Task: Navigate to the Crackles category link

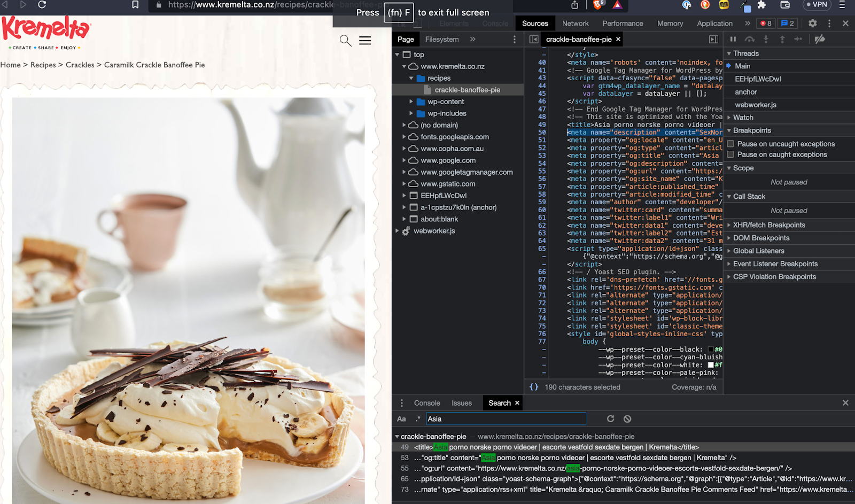Action: pyautogui.click(x=80, y=65)
